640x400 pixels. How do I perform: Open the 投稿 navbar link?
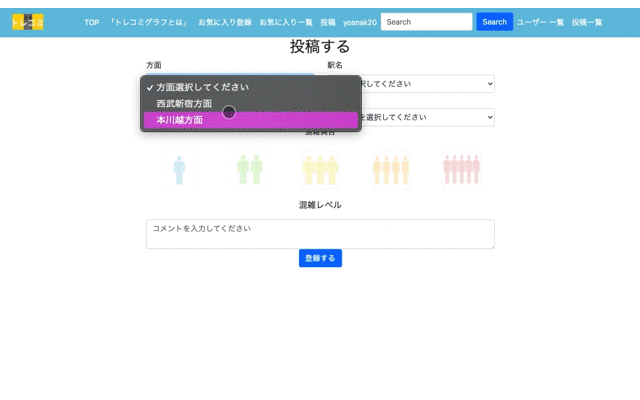[x=328, y=22]
